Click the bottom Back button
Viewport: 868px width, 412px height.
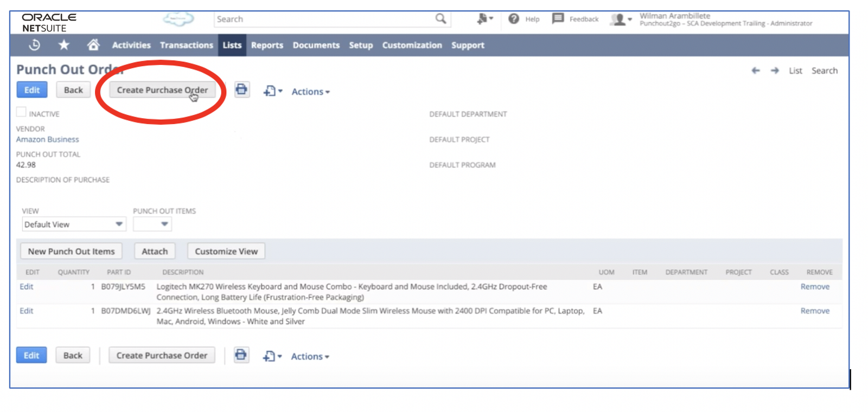coord(73,355)
